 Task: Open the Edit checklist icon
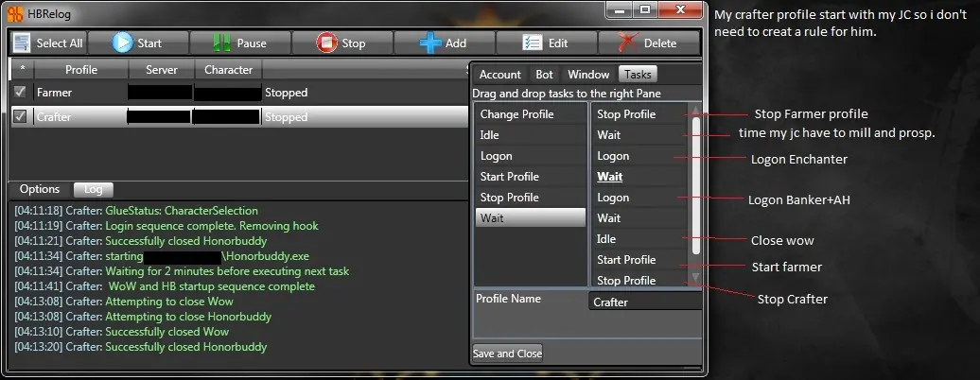[532, 43]
